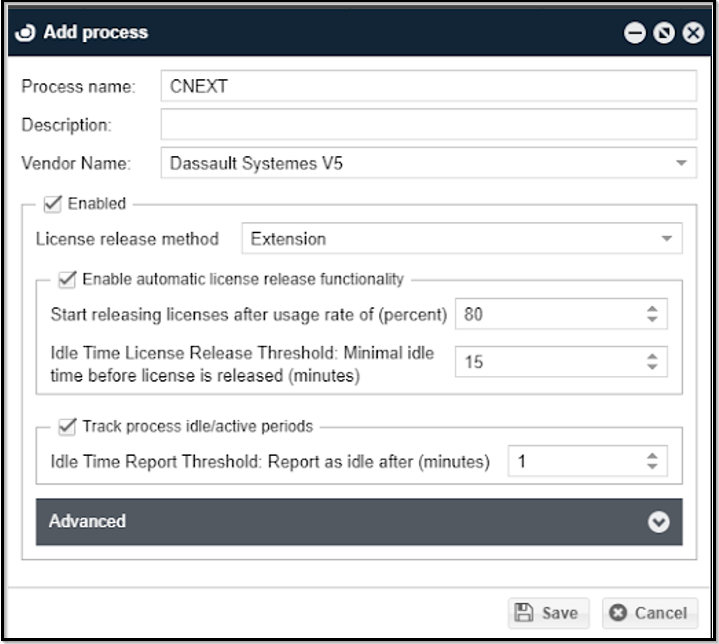Increase Idle Time Report Threshold minutes
Screen dimensions: 719x644
point(652,456)
